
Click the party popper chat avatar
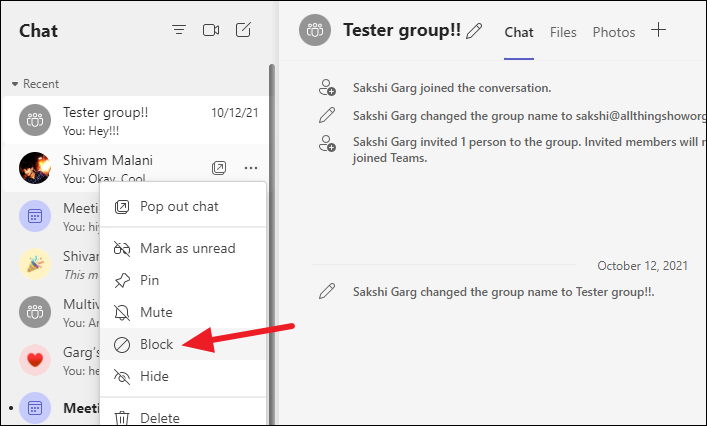[x=35, y=264]
